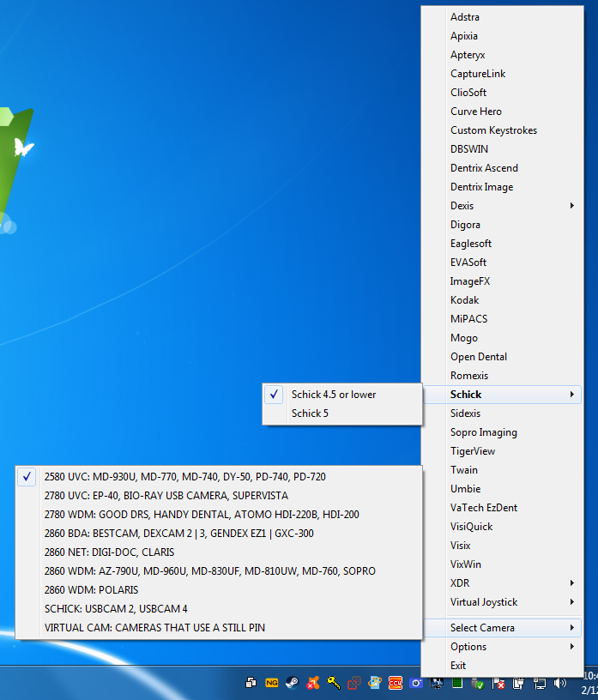Select Twain from the menu
This screenshot has height=700, width=598.
coord(503,470)
